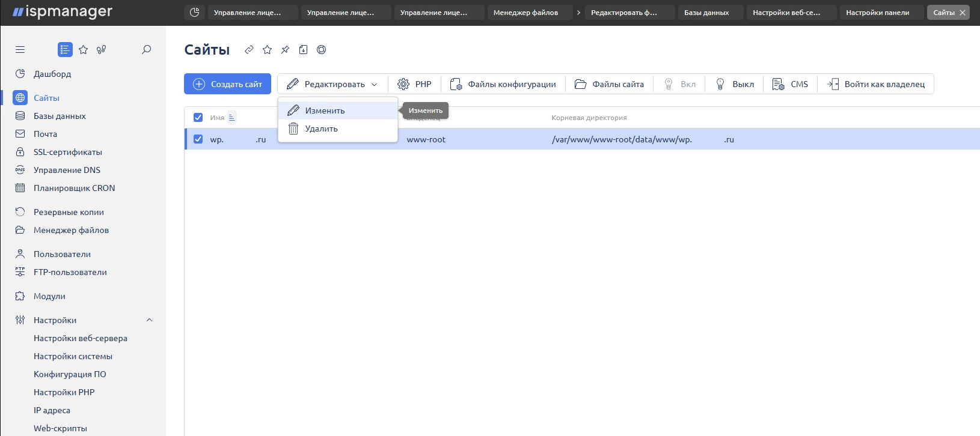
Task: Open PHP settings gear toolbar button
Action: (414, 84)
